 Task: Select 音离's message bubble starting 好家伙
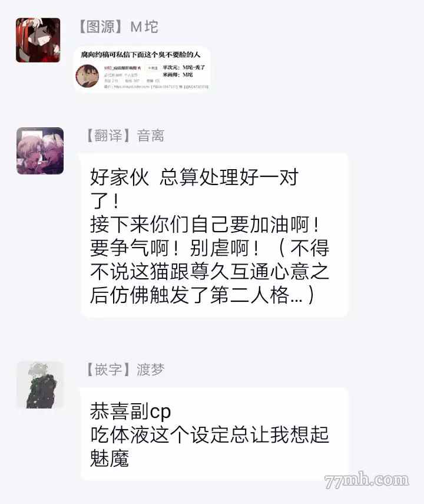tap(214, 235)
